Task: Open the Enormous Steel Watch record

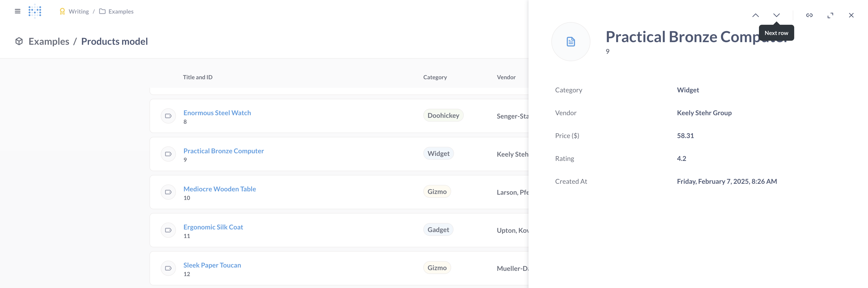Action: click(217, 113)
